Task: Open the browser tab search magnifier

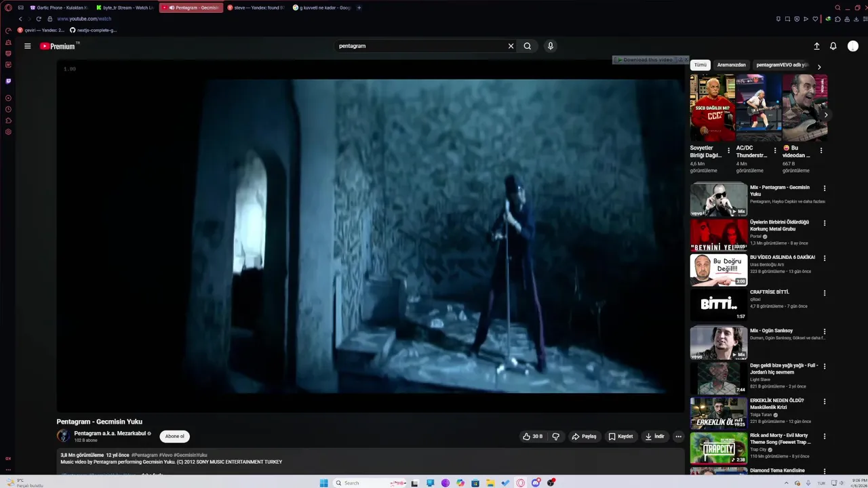Action: pos(838,7)
